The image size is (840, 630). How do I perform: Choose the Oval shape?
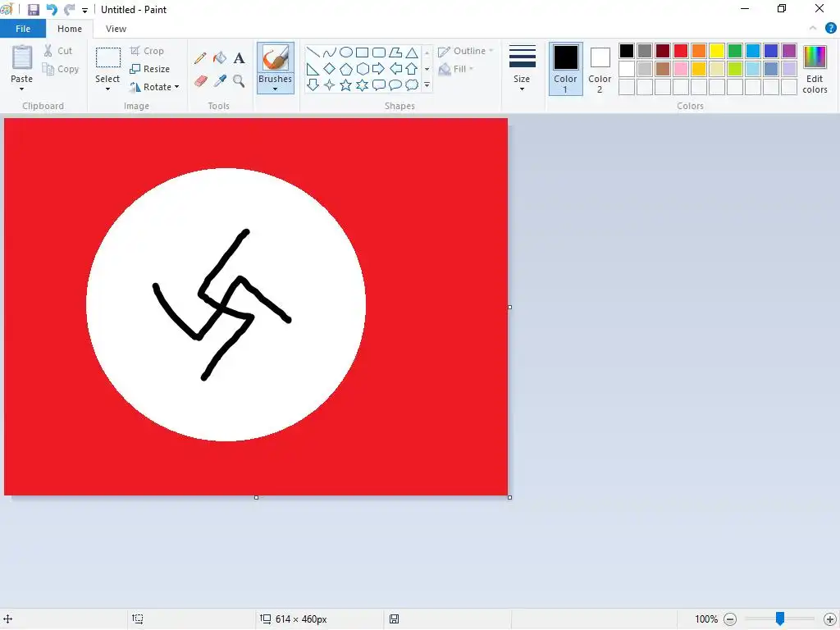pos(346,52)
